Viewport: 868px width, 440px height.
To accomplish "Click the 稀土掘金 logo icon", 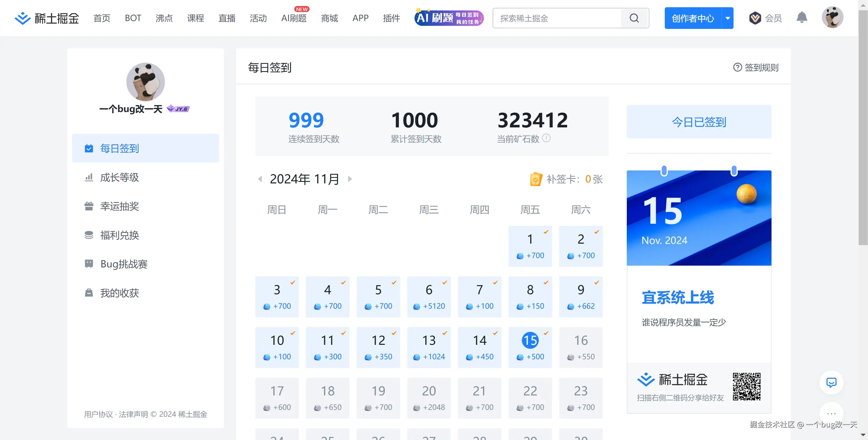I will pyautogui.click(x=22, y=18).
